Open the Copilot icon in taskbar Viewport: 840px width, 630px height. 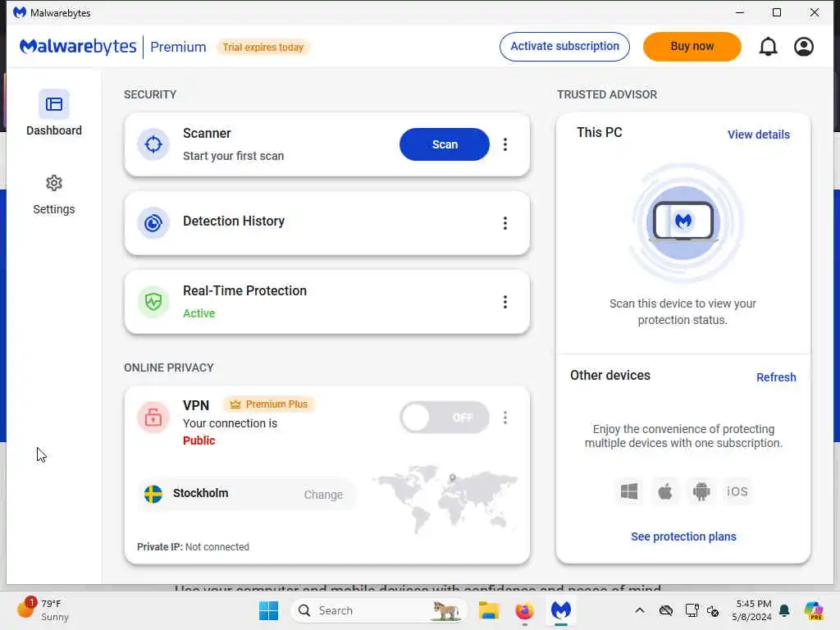click(x=814, y=610)
